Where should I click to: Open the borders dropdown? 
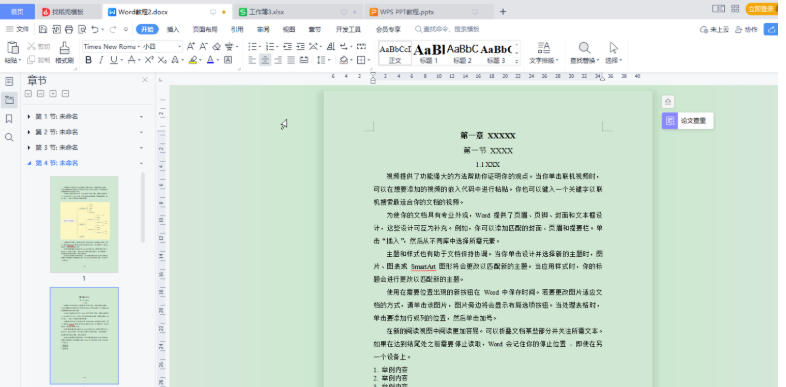(x=368, y=60)
